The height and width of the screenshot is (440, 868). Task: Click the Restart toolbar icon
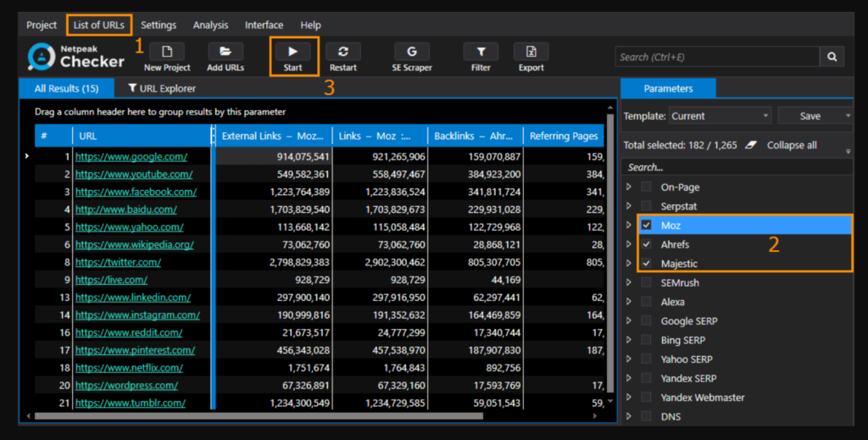[342, 53]
